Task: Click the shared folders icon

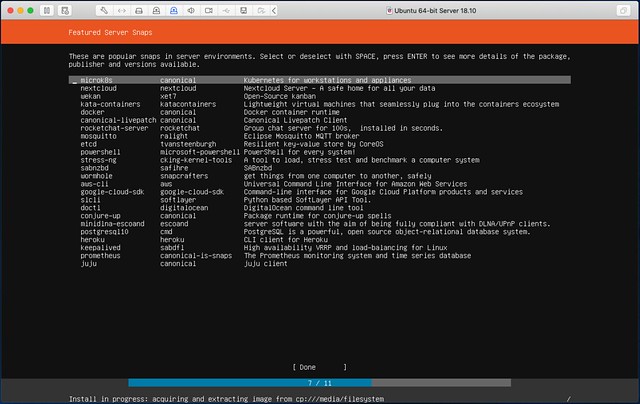Action: pos(261,11)
